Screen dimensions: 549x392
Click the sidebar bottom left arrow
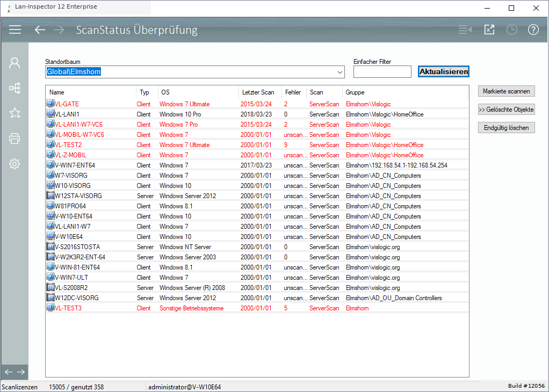9,372
